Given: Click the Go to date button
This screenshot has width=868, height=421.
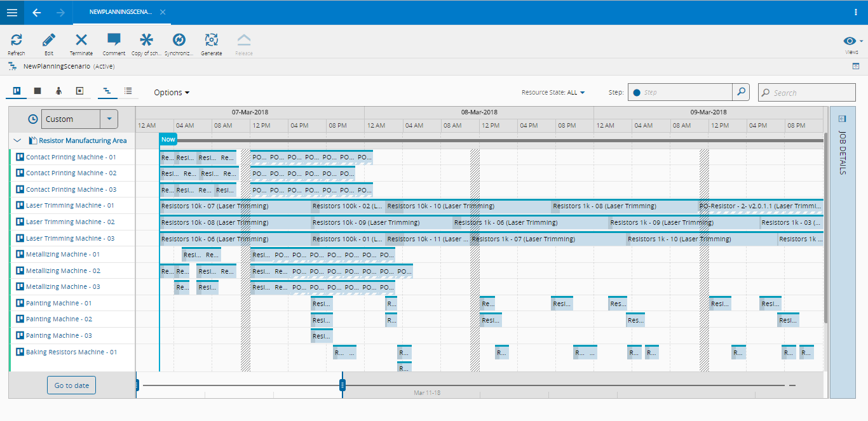Looking at the screenshot, I should click(71, 385).
